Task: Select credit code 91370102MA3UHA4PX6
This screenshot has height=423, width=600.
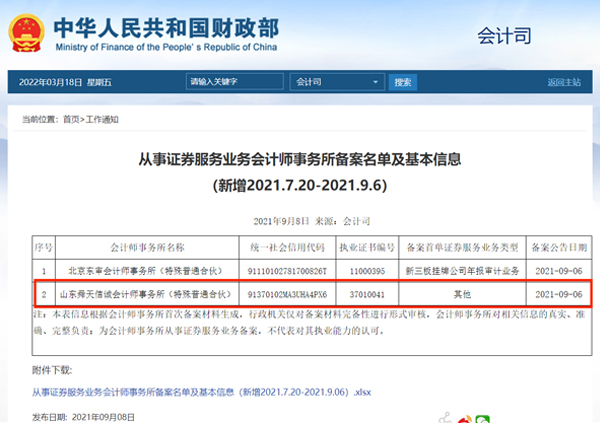Action: coord(287,294)
